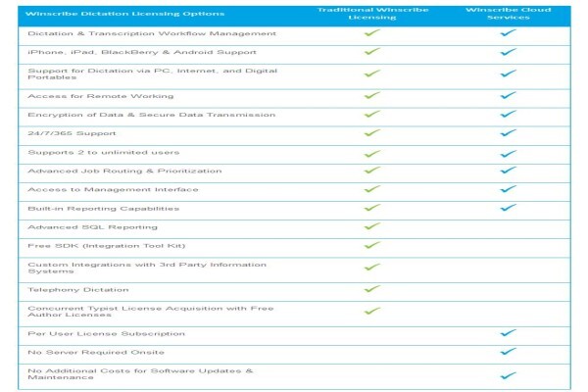Viewport: 588px width, 392px height.
Task: Select text Concurrent Typist License Acquisition with Free Author Licenses
Action: 151,312
